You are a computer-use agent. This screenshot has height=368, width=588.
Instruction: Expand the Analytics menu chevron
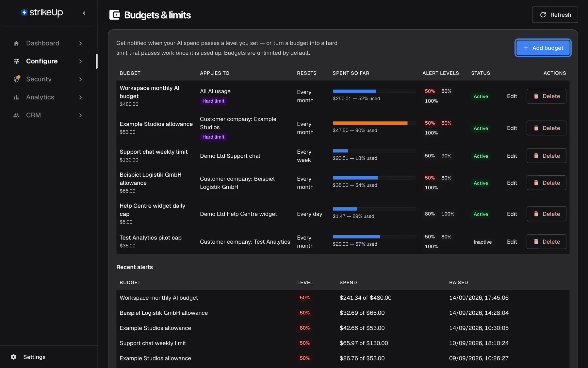[80, 97]
